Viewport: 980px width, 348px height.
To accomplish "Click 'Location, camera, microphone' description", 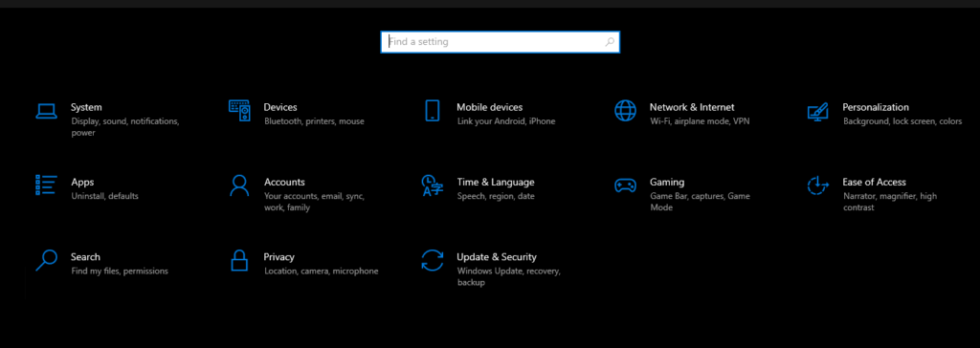I will point(322,272).
